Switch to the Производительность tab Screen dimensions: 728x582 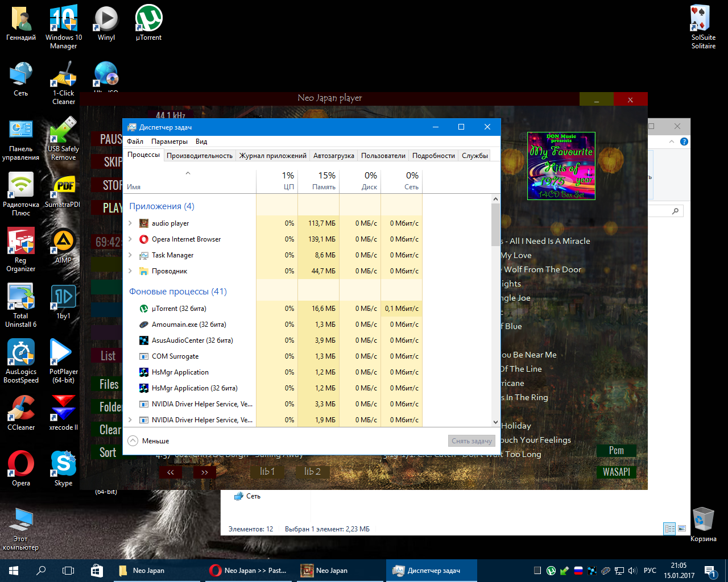pyautogui.click(x=200, y=156)
